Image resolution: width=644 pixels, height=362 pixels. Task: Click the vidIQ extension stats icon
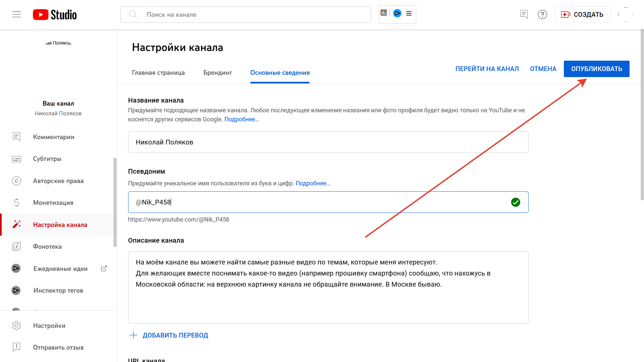384,13
